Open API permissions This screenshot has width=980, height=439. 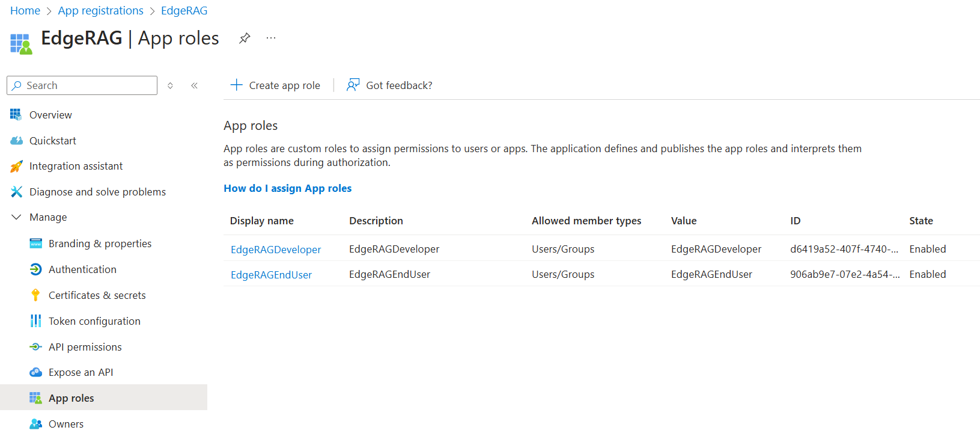click(x=85, y=347)
